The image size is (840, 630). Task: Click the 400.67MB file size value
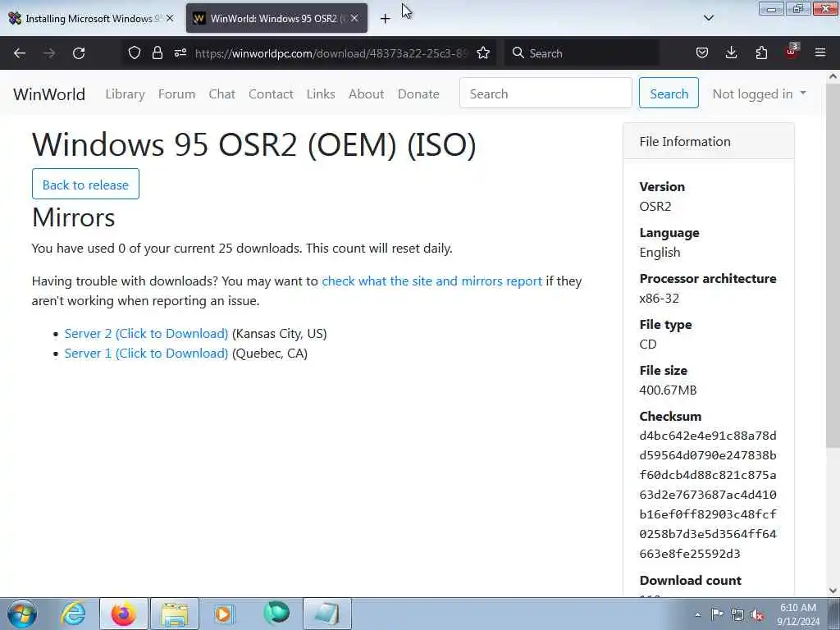tap(668, 390)
